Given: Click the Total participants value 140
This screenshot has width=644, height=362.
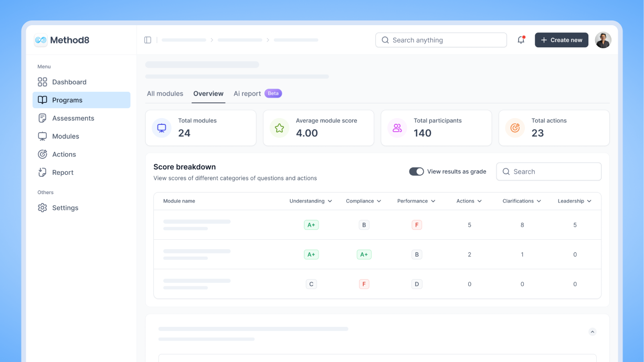Looking at the screenshot, I should click(423, 133).
